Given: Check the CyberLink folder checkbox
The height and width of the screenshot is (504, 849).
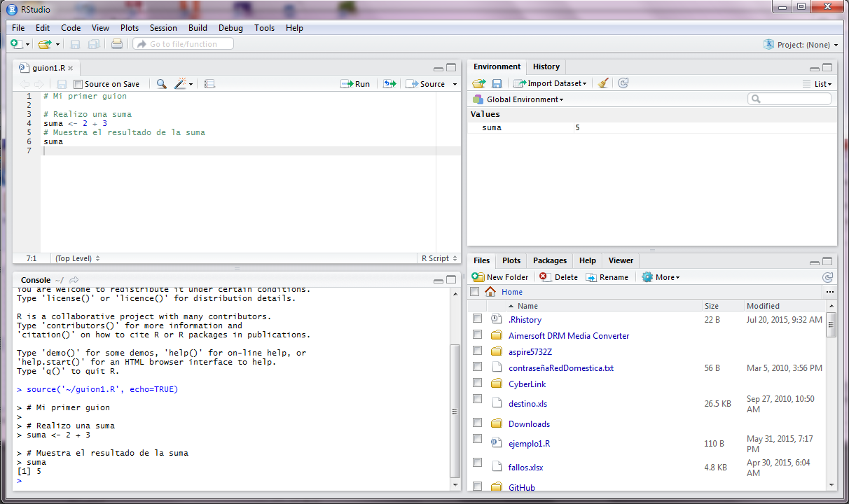Looking at the screenshot, I should click(477, 383).
